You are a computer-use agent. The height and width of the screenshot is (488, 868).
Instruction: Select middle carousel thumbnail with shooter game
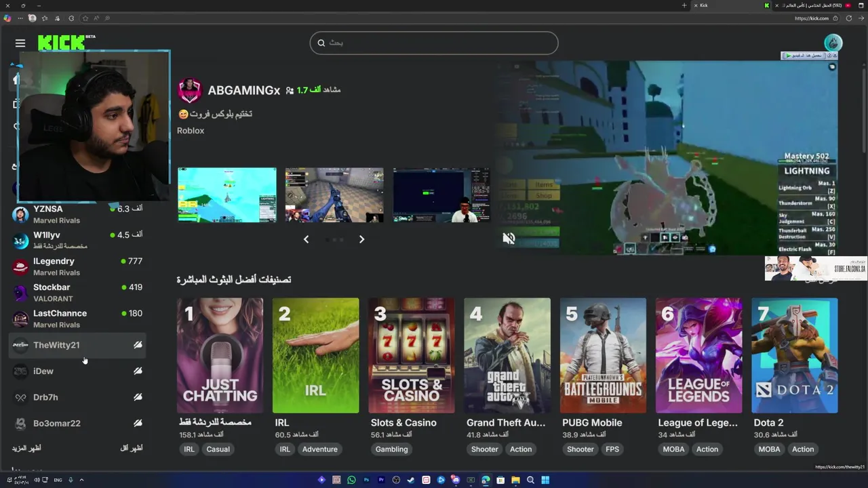click(x=334, y=195)
